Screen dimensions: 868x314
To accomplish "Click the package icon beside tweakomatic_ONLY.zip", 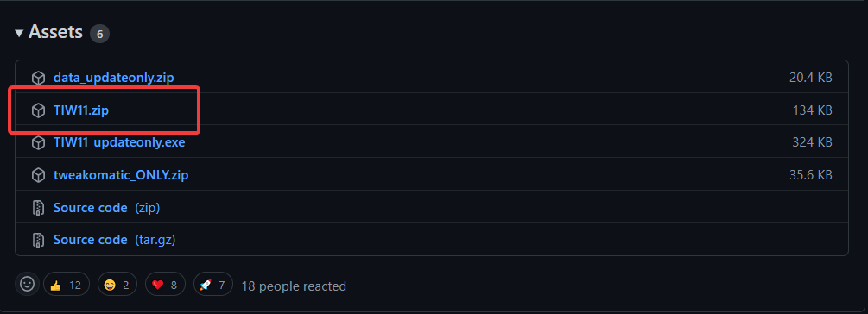I will coord(38,175).
